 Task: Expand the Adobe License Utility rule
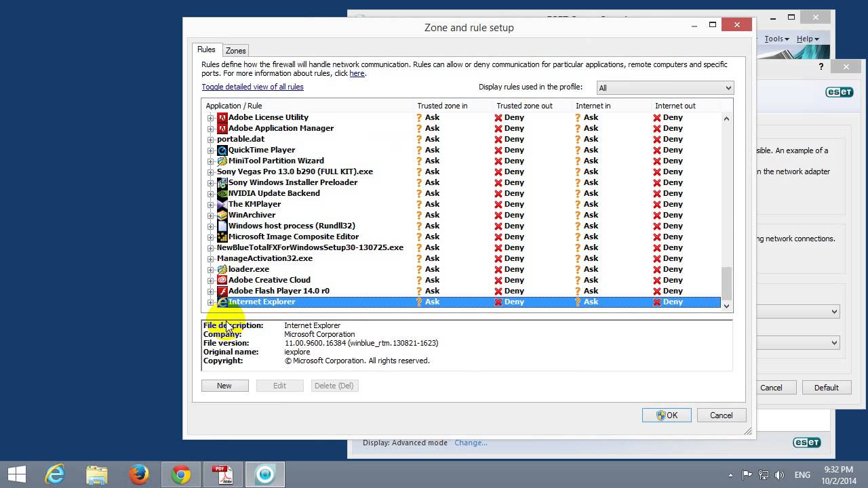(x=211, y=118)
